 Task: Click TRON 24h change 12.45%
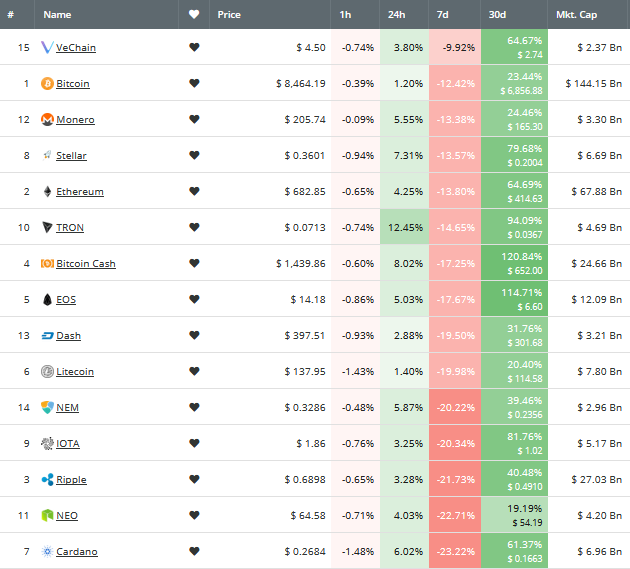[x=405, y=227]
